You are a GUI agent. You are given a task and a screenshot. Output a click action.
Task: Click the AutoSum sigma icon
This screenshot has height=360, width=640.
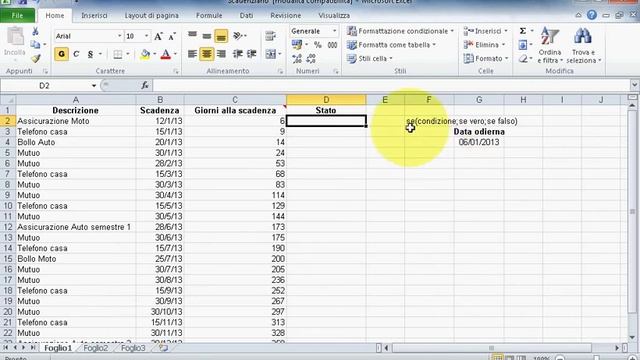pos(523,31)
